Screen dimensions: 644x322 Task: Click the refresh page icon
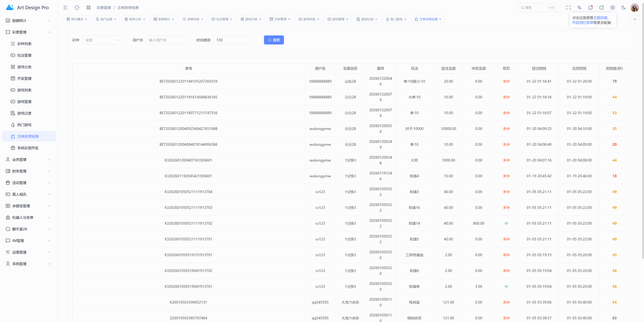click(77, 8)
